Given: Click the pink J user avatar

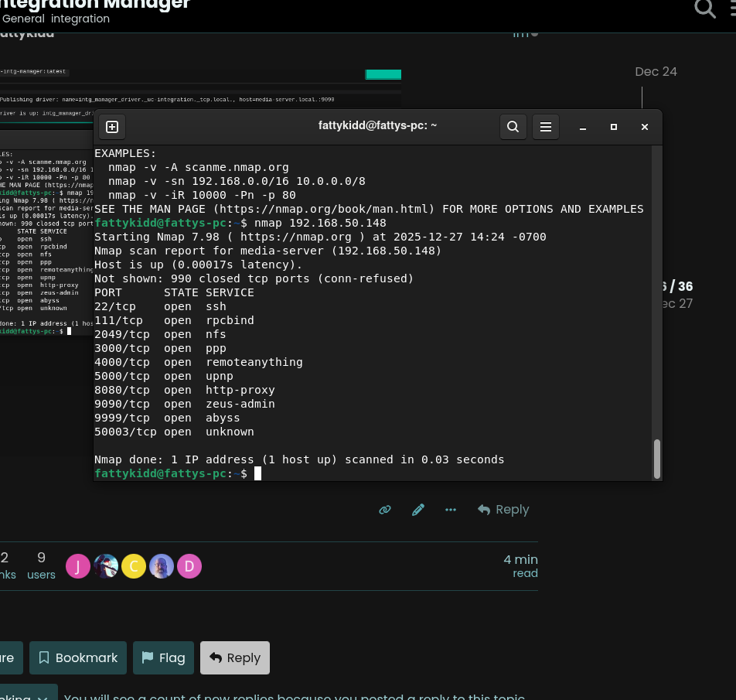Looking at the screenshot, I should click(78, 566).
